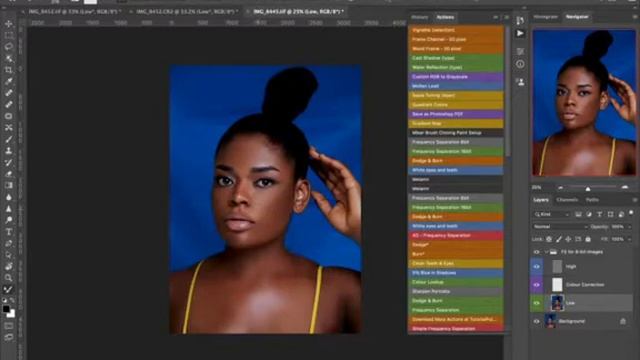Select the Clone Stamp tool

coord(9,151)
